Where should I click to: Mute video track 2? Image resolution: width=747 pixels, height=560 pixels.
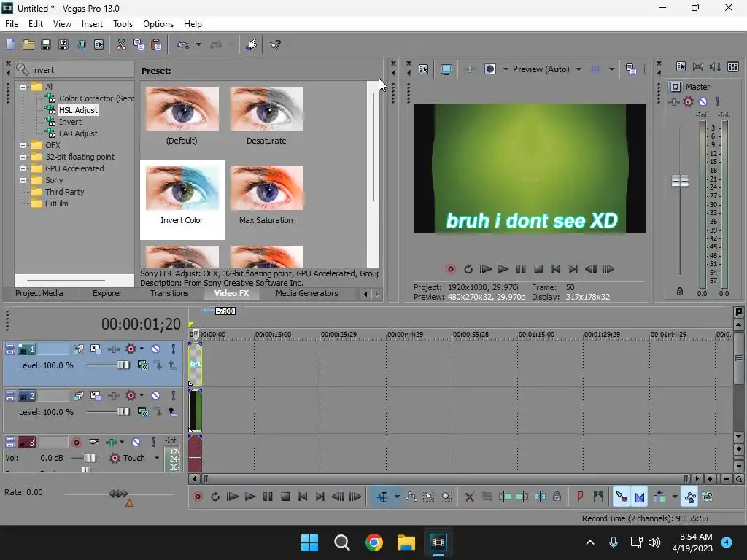point(156,396)
